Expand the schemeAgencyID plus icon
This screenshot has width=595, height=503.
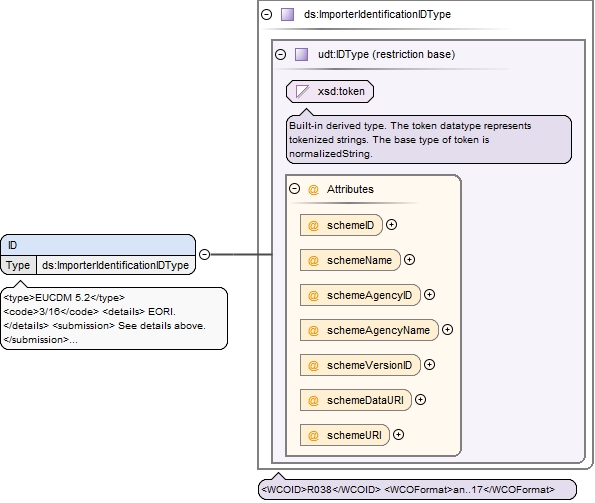coord(429,294)
